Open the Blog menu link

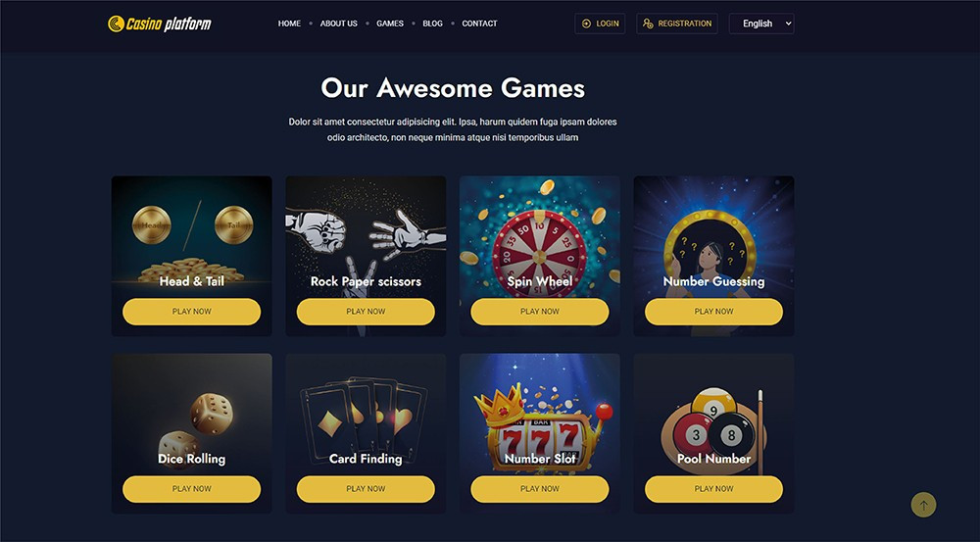pyautogui.click(x=432, y=24)
